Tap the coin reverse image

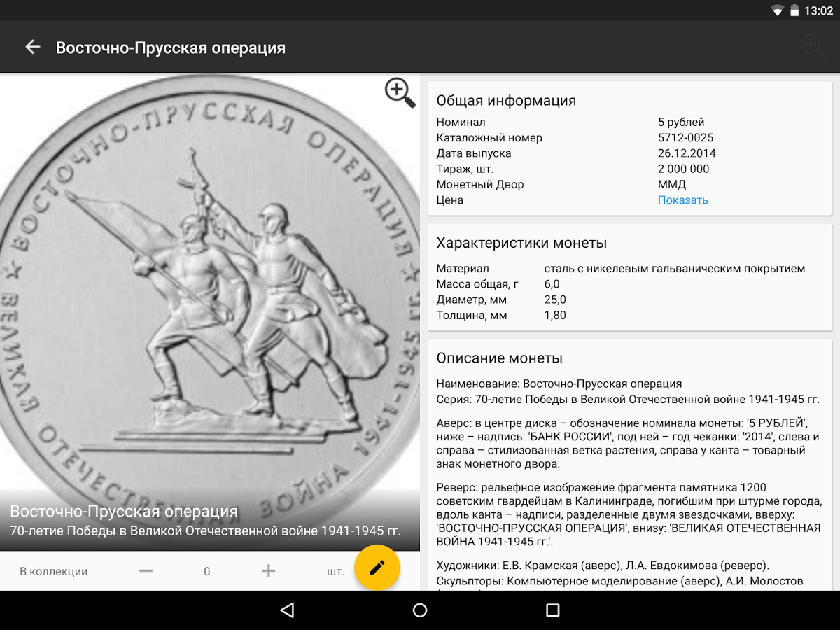pyautogui.click(x=209, y=311)
